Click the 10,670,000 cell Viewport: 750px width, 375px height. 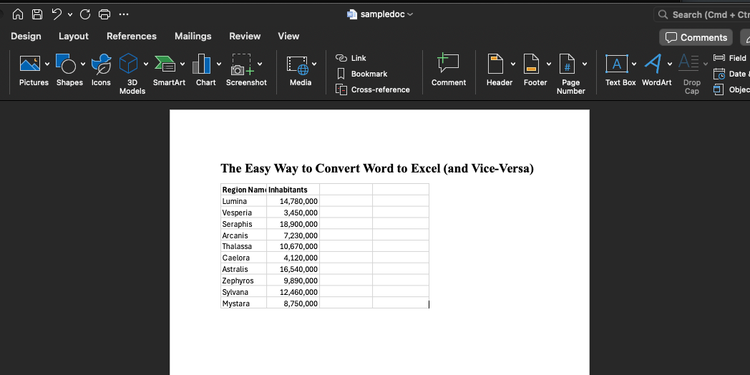pyautogui.click(x=293, y=246)
